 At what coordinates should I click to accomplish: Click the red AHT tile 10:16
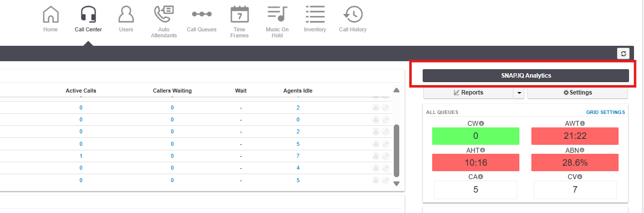tap(476, 162)
